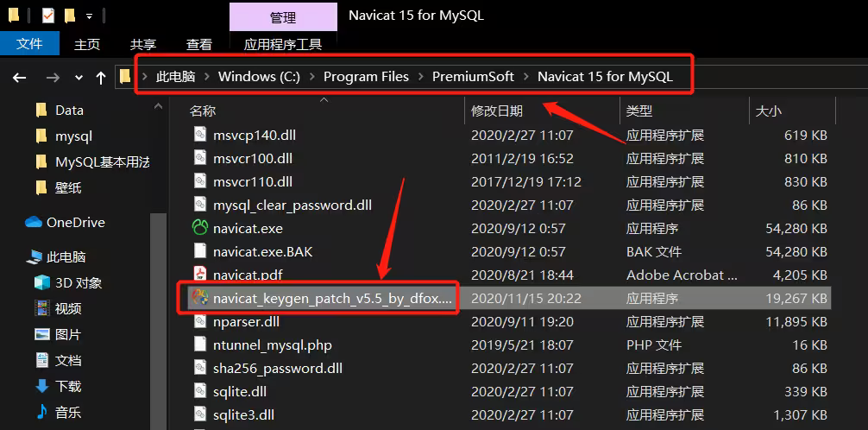Viewport: 868px width, 430px height.
Task: Click the navicat.exe application icon
Action: [x=199, y=228]
